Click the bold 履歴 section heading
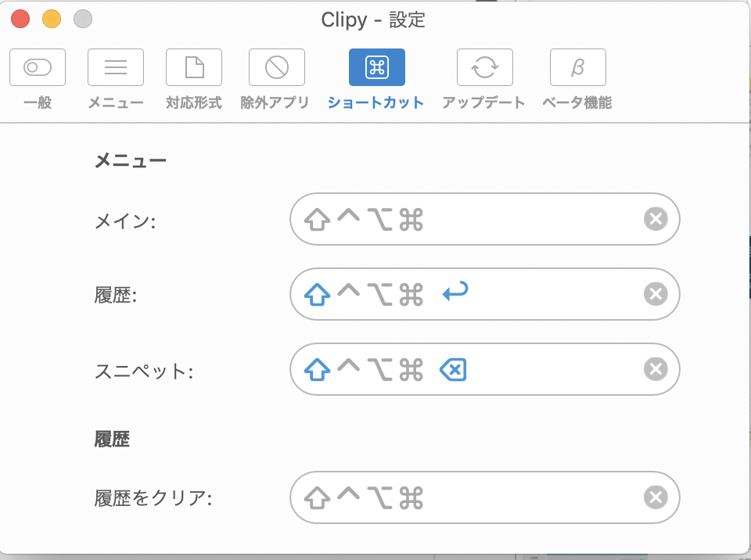The image size is (751, 560). pos(112,439)
